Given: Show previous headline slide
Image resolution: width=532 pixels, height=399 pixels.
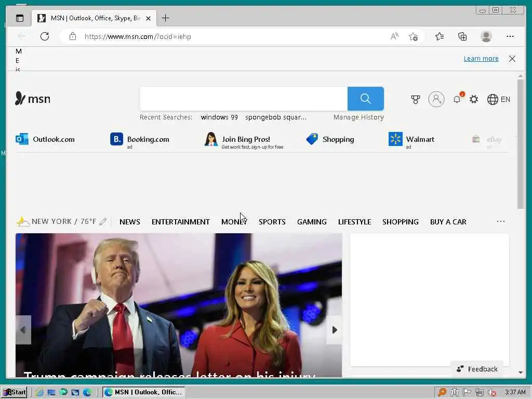Looking at the screenshot, I should pos(23,330).
